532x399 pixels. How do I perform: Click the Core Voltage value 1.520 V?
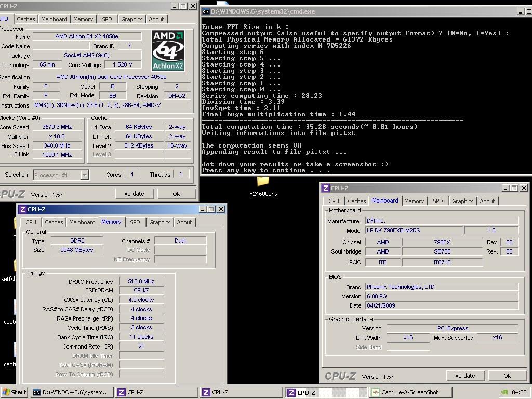pyautogui.click(x=123, y=64)
